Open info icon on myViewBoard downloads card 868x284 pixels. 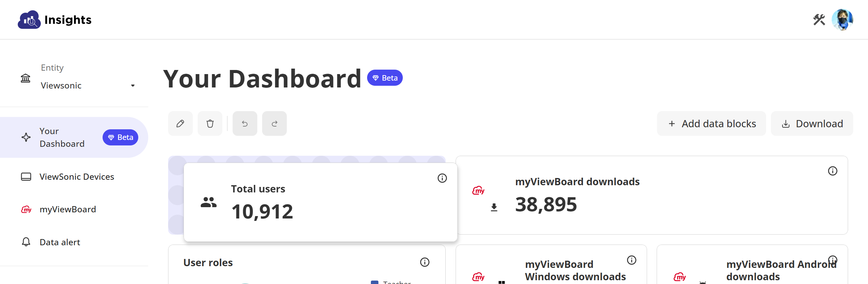[x=833, y=171]
